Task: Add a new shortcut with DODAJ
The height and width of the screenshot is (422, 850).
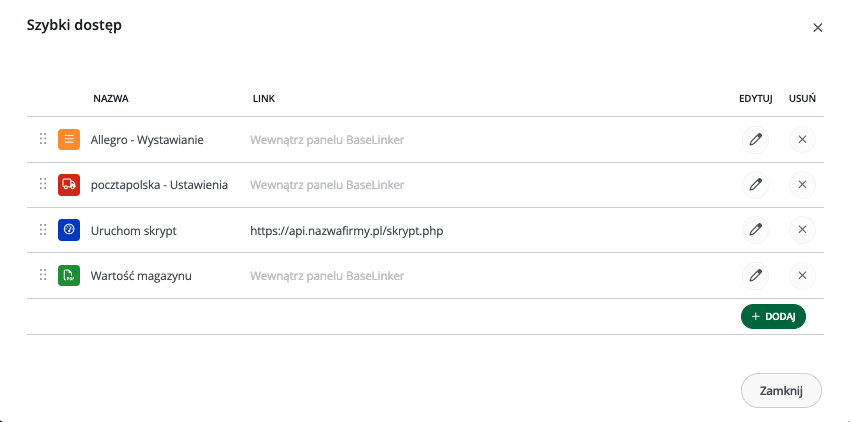Action: click(x=773, y=317)
